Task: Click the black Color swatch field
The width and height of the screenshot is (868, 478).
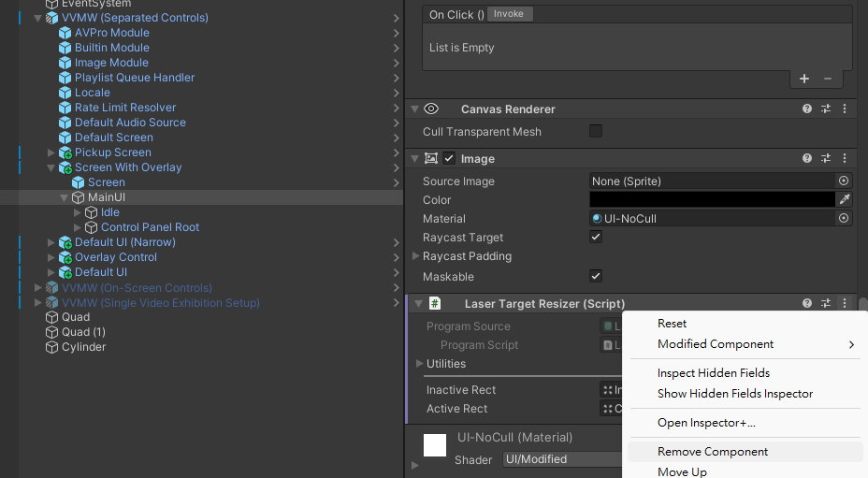Action: click(x=711, y=199)
